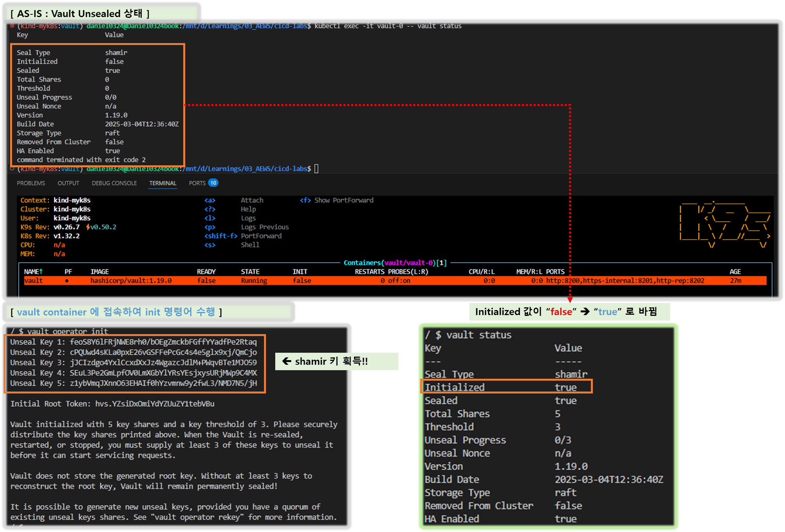
Task: Click the hashicorp/vault:1.19.0 image cell
Action: (x=131, y=281)
